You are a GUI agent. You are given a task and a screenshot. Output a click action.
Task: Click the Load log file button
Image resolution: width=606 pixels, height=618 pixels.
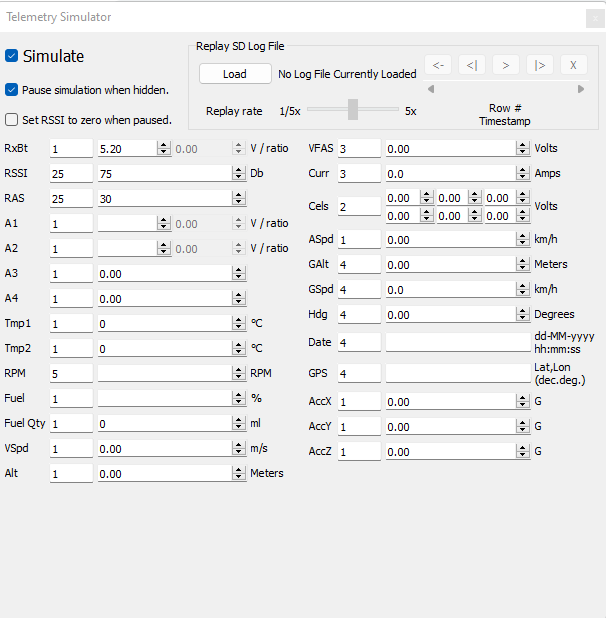(235, 74)
